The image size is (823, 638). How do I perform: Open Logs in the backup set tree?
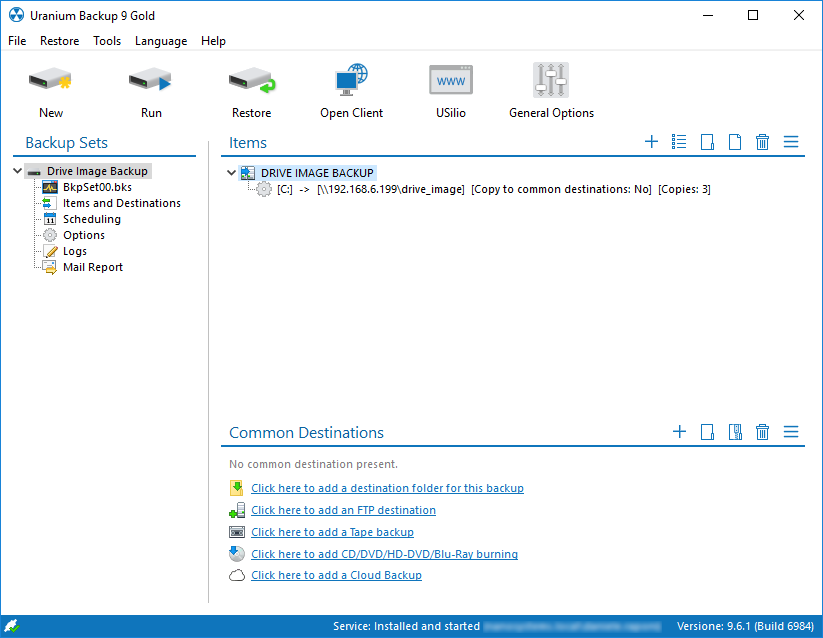pos(75,251)
